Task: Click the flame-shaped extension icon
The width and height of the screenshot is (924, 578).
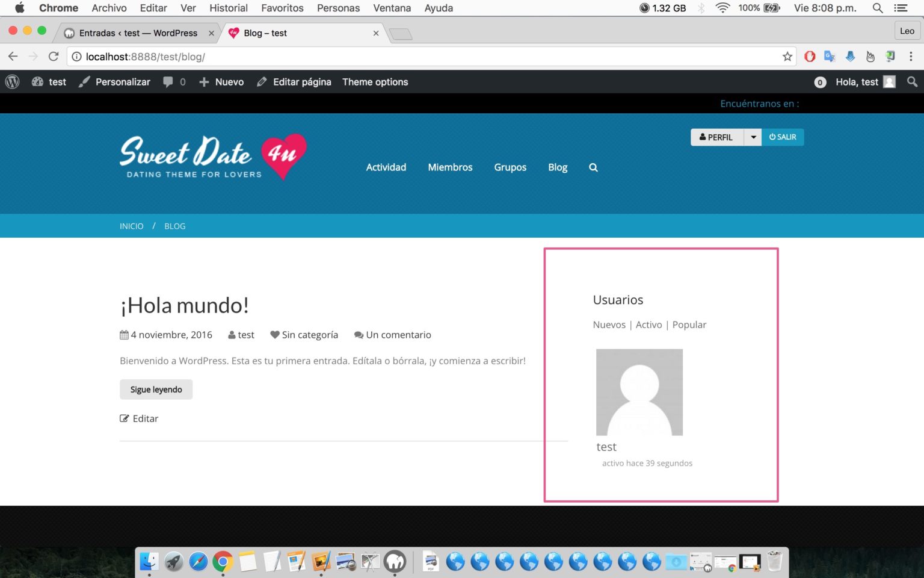Action: 870,57
